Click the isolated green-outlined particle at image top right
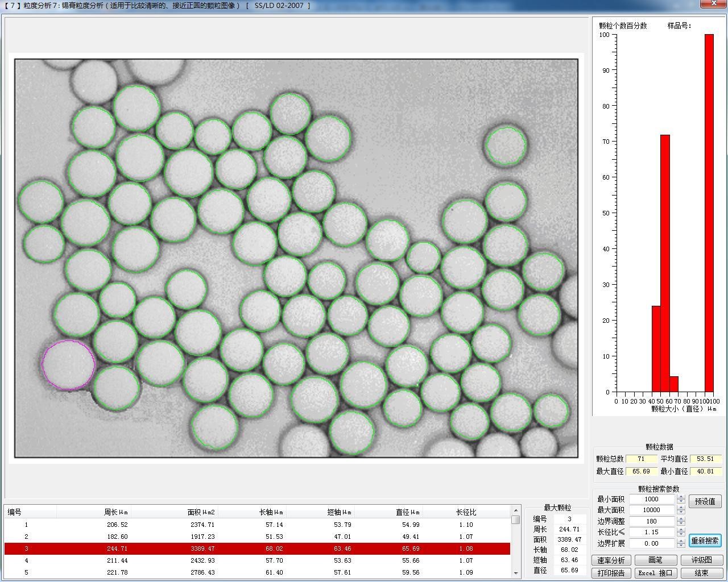Screen dimensions: 728x582 pos(506,145)
